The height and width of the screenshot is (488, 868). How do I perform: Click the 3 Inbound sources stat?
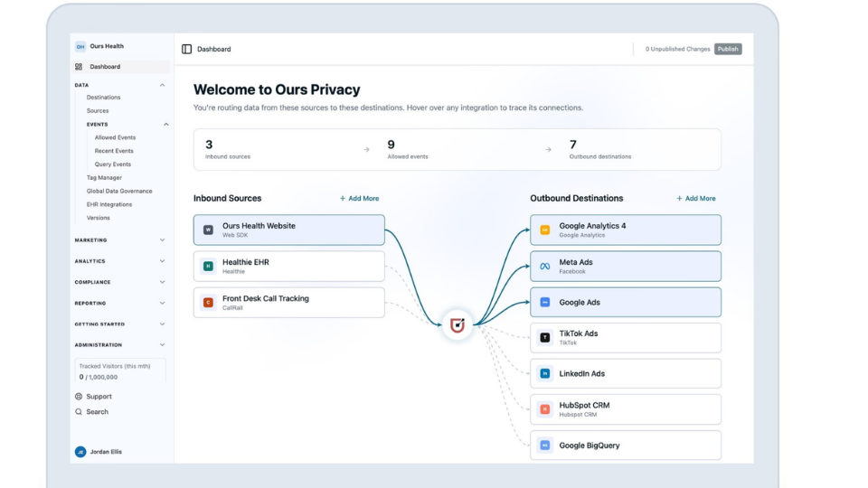click(228, 149)
